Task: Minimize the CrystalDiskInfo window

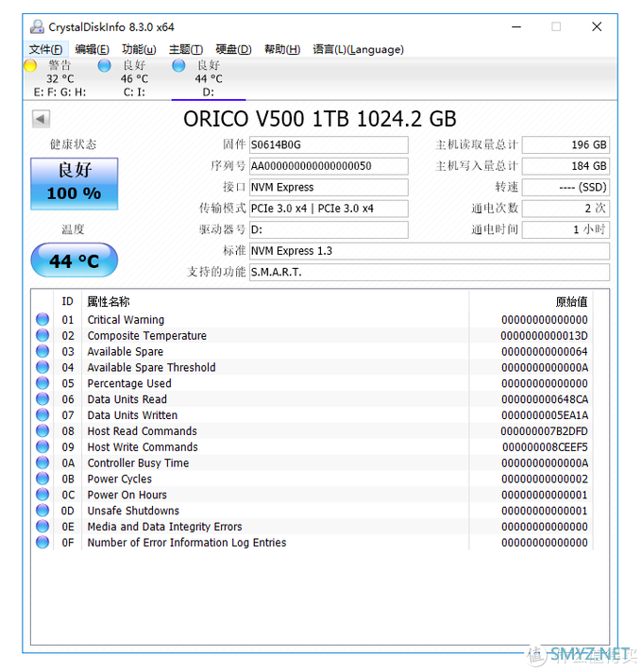Action: [516, 26]
